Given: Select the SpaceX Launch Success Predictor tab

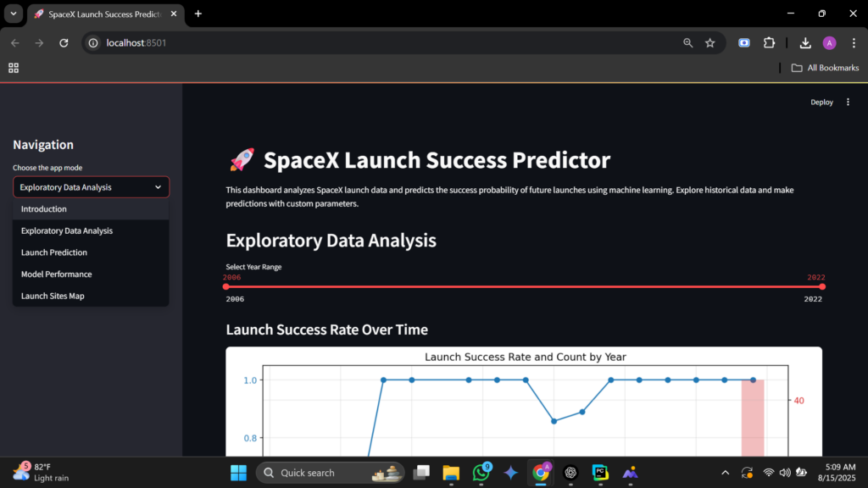Looking at the screenshot, I should tap(105, 14).
